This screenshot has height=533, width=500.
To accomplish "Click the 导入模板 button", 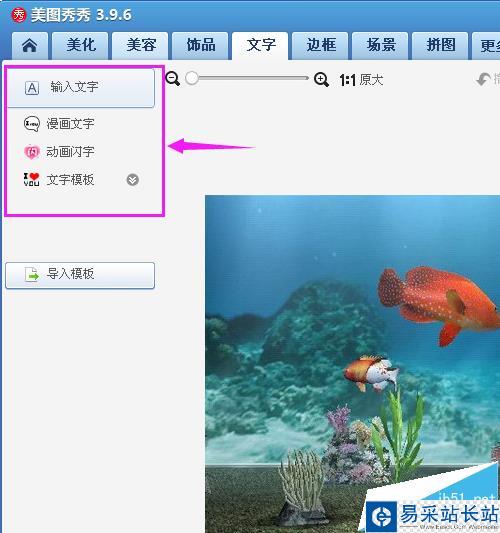I will tap(80, 275).
